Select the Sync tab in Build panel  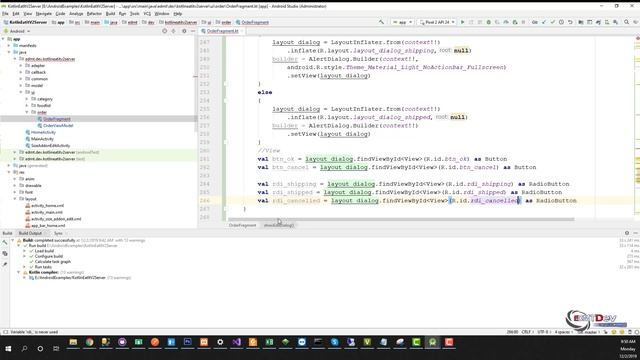pyautogui.click(x=58, y=233)
